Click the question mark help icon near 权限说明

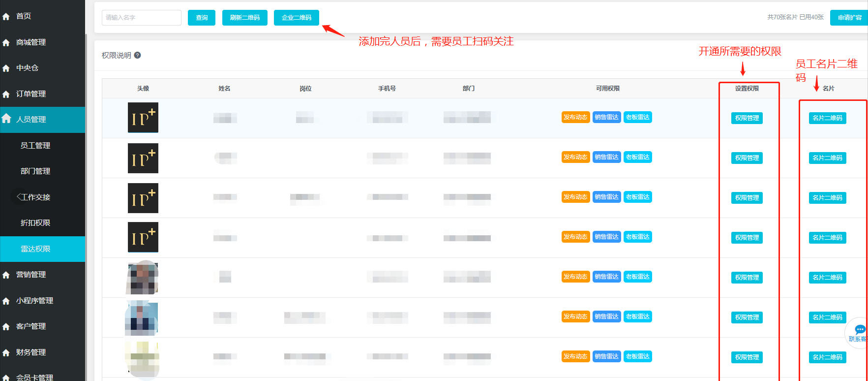138,55
